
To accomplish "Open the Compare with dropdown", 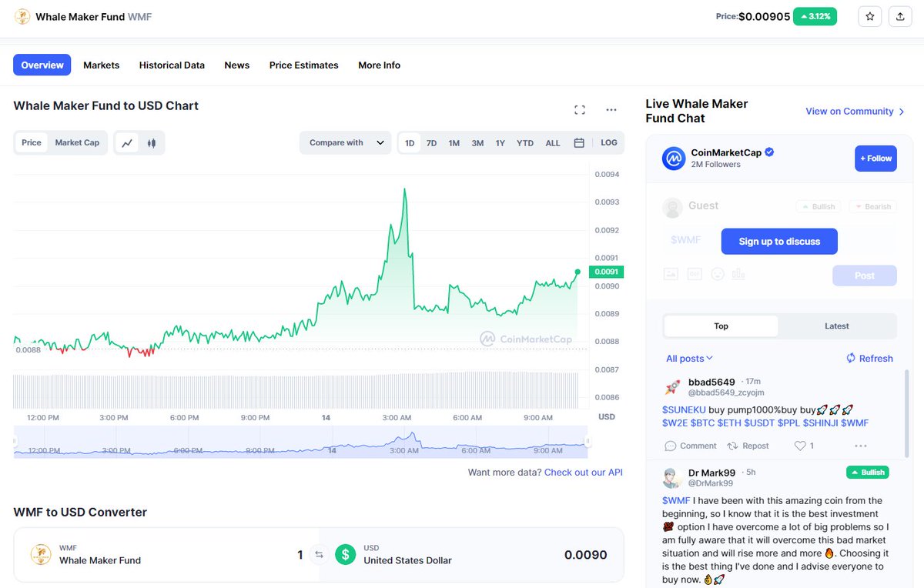I will pyautogui.click(x=346, y=142).
